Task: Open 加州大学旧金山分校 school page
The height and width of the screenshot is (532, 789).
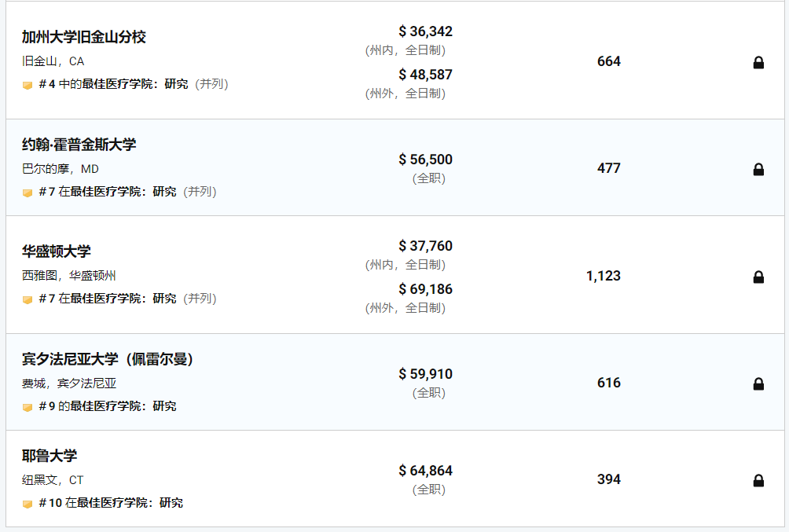Action: [x=83, y=37]
